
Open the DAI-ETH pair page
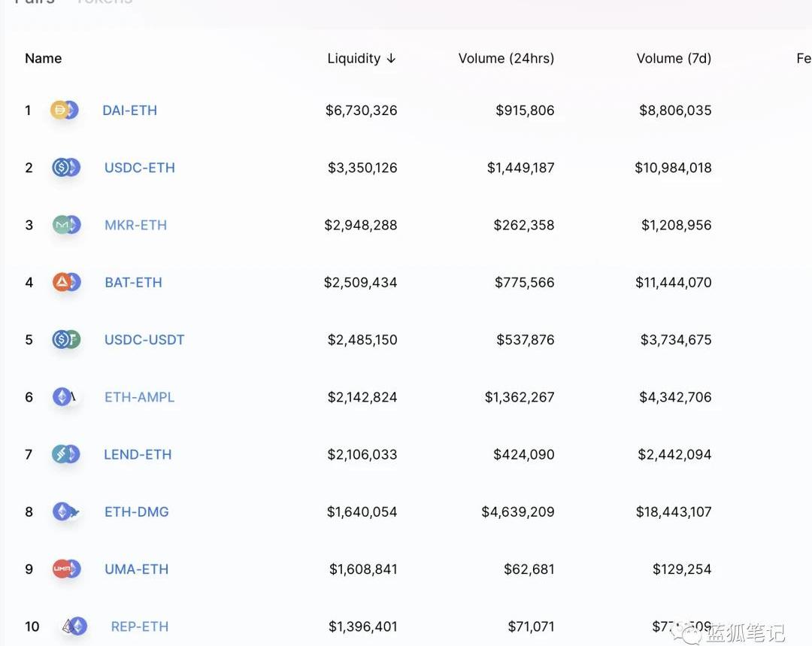click(129, 111)
